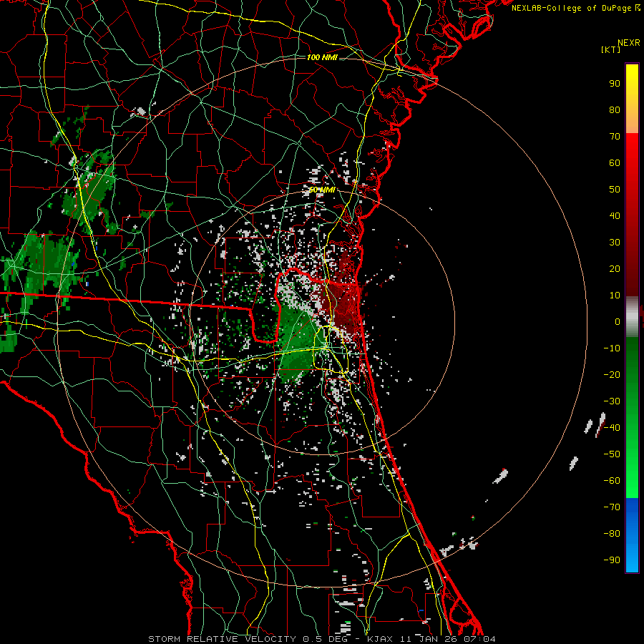
Task: Click the 70 value on velocity scale
Action: click(x=615, y=137)
